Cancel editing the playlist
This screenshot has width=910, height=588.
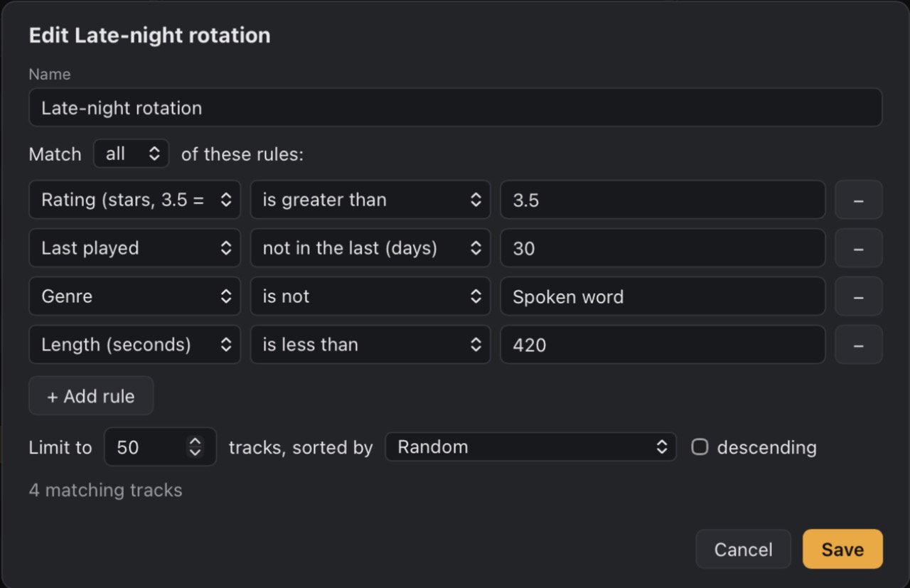(x=743, y=549)
